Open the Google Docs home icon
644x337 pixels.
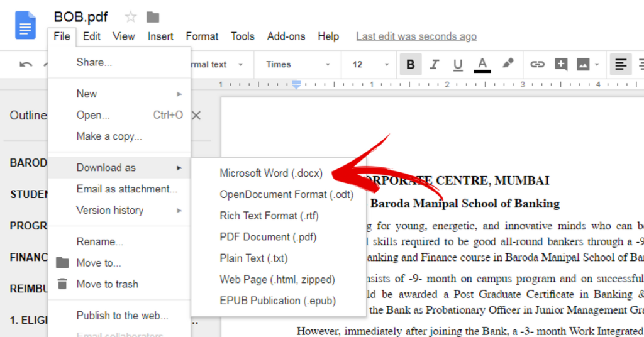pyautogui.click(x=25, y=25)
